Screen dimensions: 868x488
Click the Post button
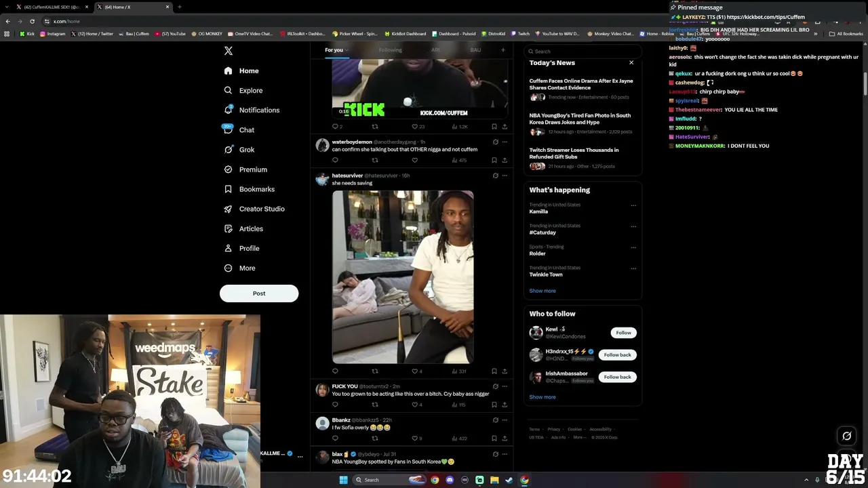pos(259,293)
